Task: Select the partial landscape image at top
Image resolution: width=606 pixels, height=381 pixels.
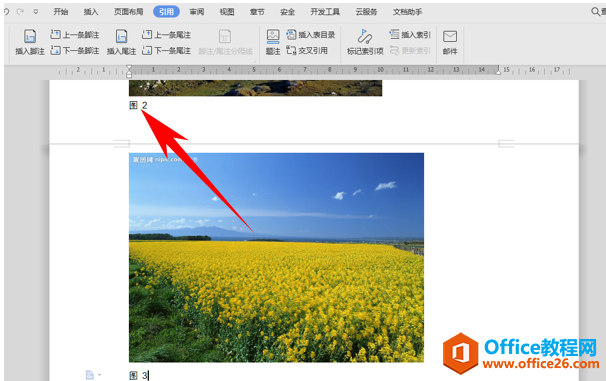Action: pyautogui.click(x=255, y=88)
